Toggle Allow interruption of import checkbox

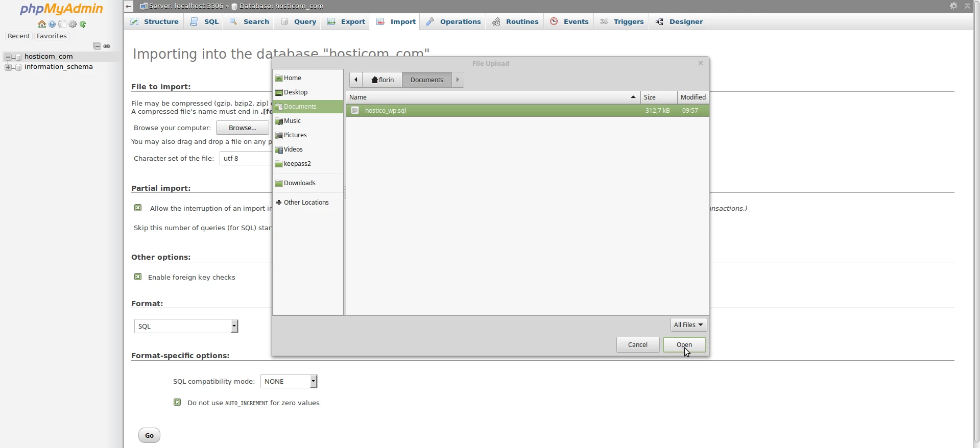coord(138,208)
